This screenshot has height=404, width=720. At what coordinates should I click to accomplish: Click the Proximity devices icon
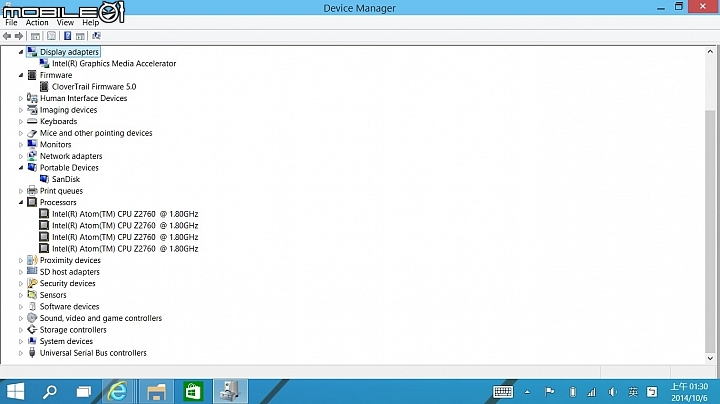point(32,260)
